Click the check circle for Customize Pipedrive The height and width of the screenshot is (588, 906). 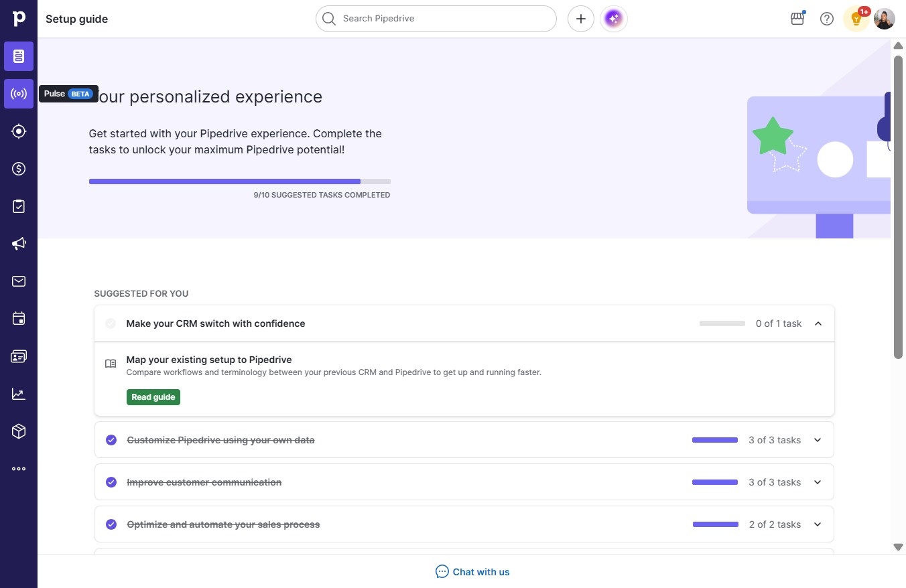click(x=111, y=440)
